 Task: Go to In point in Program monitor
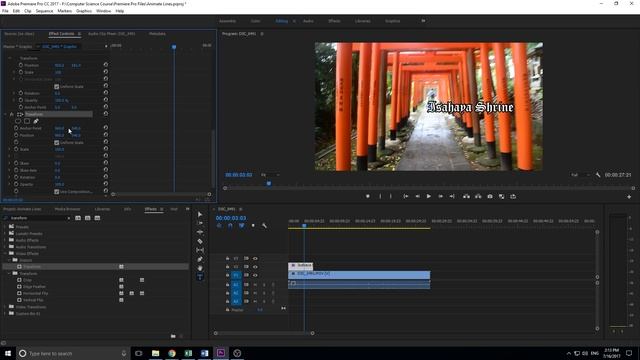point(406,196)
